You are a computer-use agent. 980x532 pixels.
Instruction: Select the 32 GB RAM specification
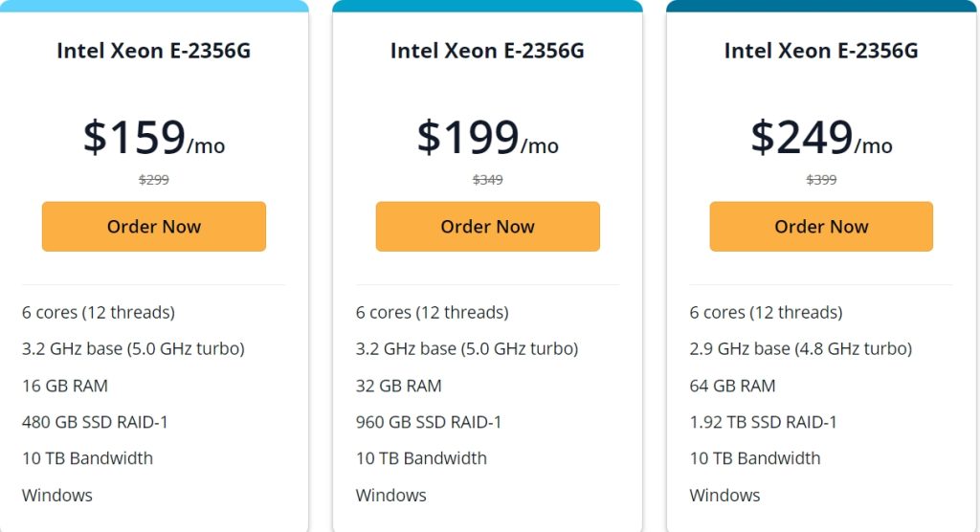[399, 386]
